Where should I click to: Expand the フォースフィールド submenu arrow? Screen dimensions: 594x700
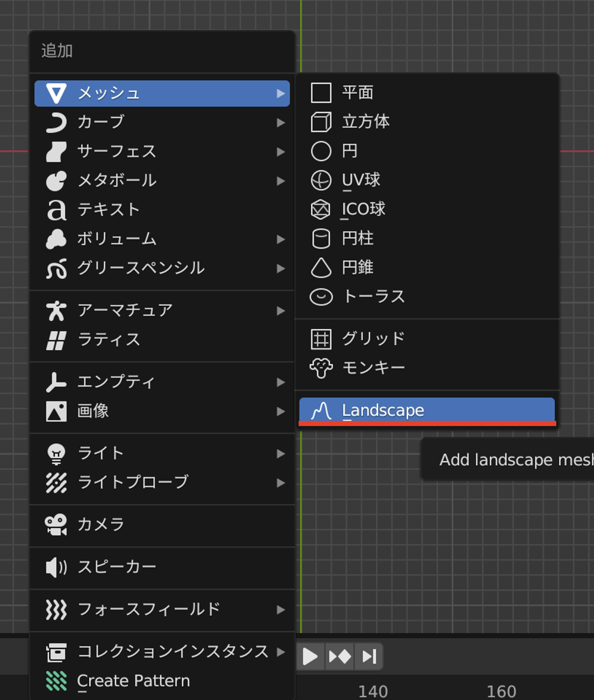pos(281,610)
